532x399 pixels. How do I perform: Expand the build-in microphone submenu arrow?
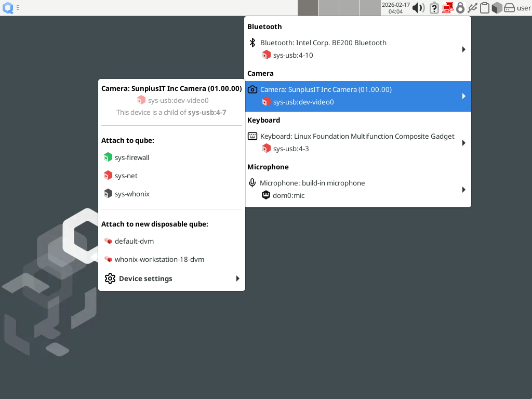[x=463, y=190]
